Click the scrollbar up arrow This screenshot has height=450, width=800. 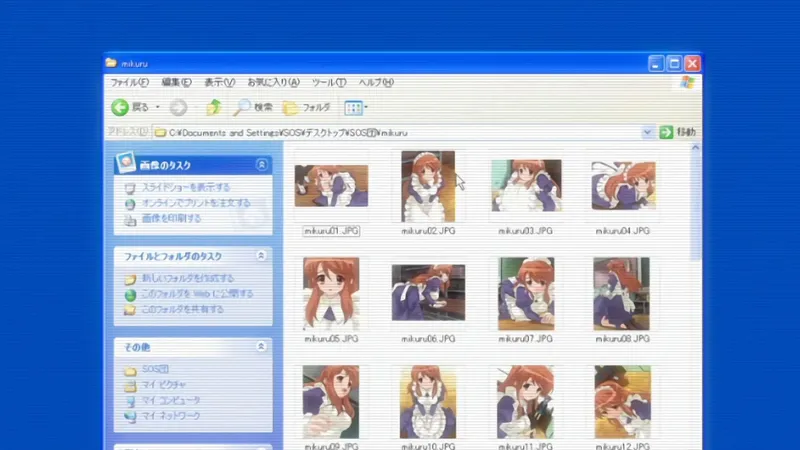coord(695,148)
